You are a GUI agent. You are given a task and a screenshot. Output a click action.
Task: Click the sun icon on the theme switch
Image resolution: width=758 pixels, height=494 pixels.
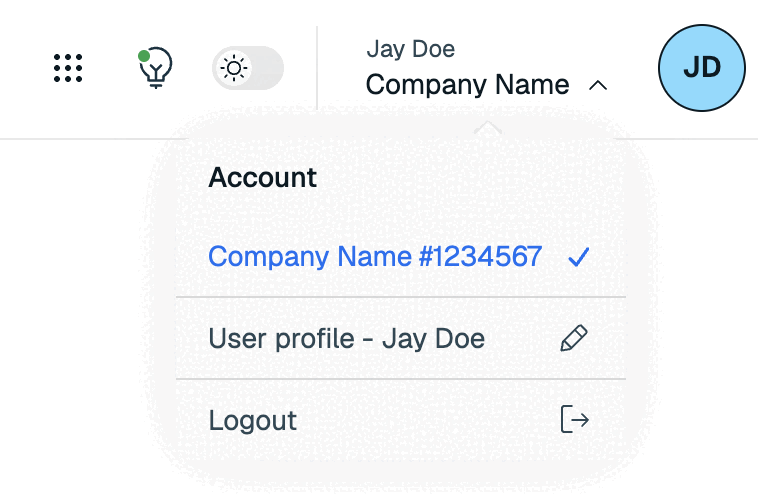tap(233, 68)
